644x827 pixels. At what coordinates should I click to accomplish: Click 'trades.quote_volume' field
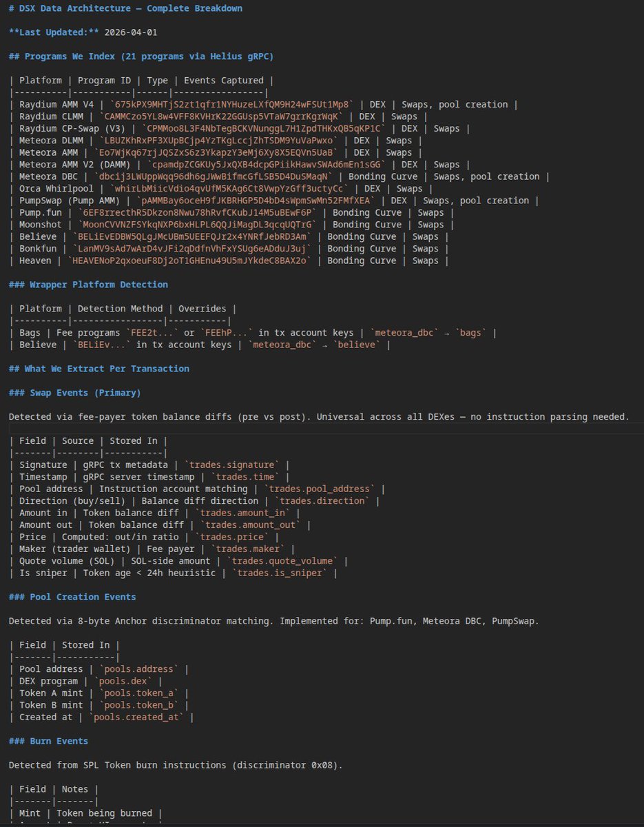282,562
